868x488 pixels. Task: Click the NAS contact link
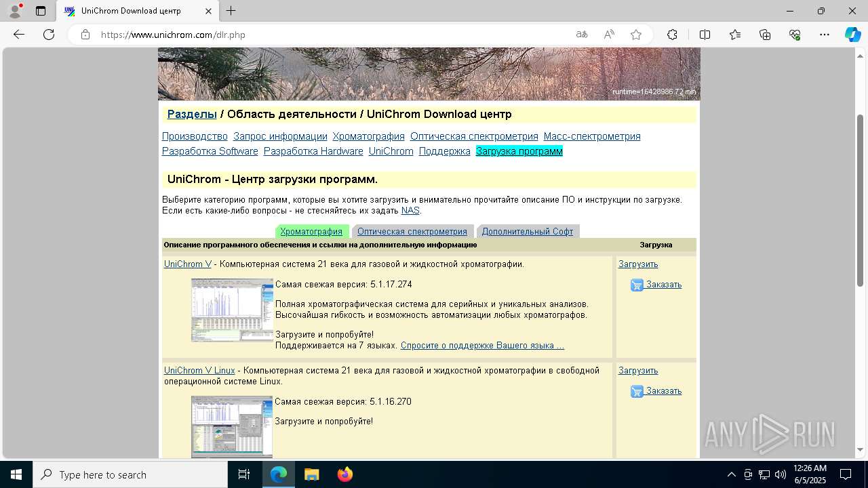coord(410,210)
